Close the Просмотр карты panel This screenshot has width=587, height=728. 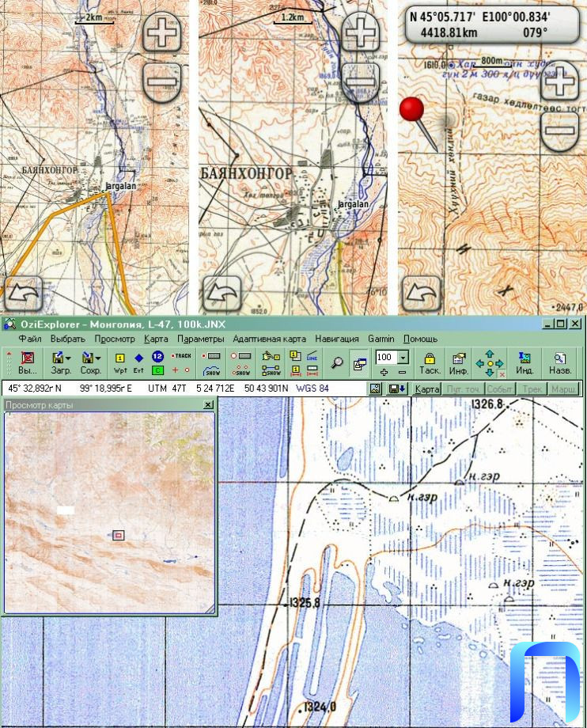pos(208,405)
